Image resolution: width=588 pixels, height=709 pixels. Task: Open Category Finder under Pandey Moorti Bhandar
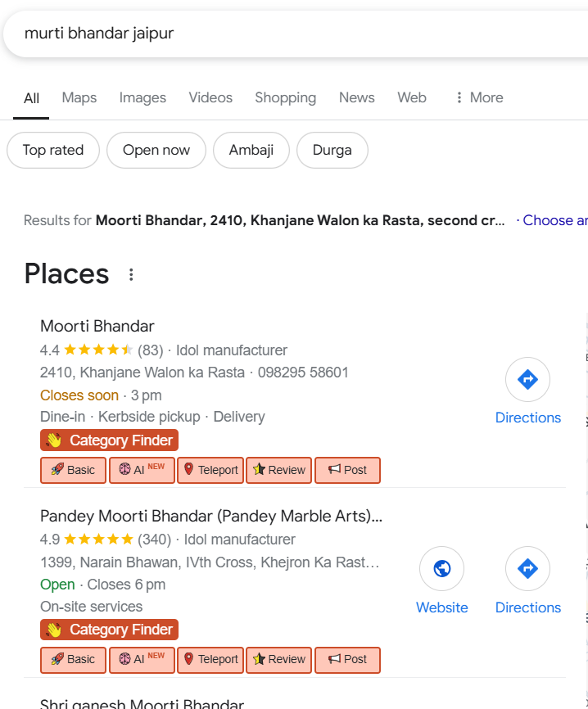pyautogui.click(x=109, y=630)
